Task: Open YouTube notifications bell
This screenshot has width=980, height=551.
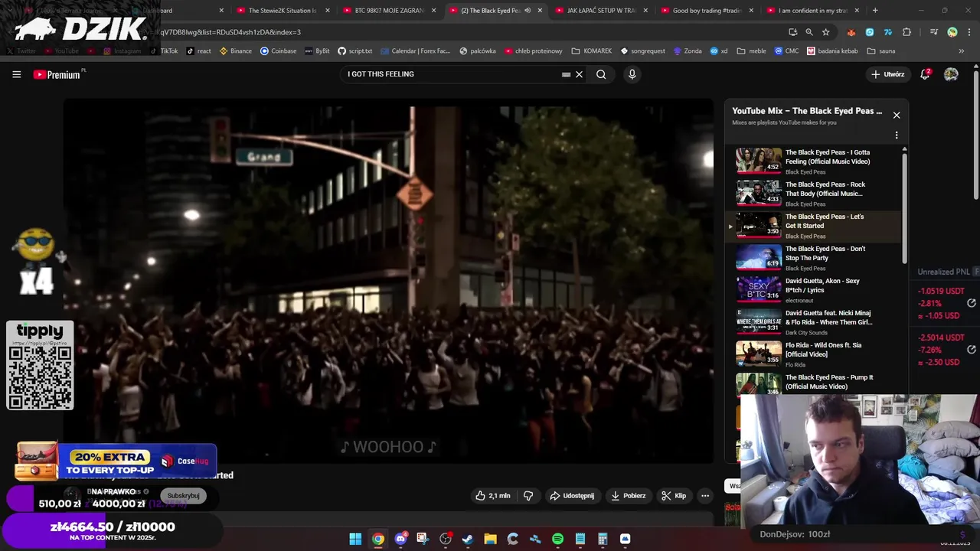Action: tap(925, 74)
